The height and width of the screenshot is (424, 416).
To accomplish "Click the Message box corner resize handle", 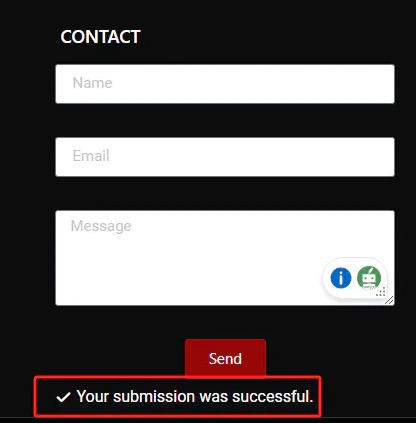I will tap(389, 300).
